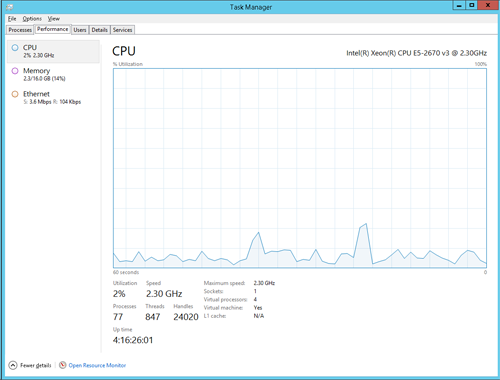Open the Options menu
This screenshot has width=500, height=380.
tap(32, 19)
